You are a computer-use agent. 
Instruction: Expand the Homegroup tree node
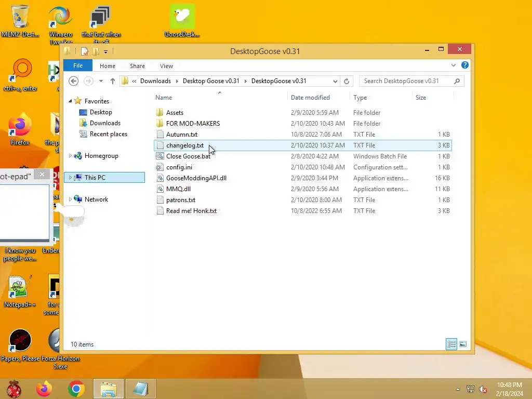click(x=70, y=156)
